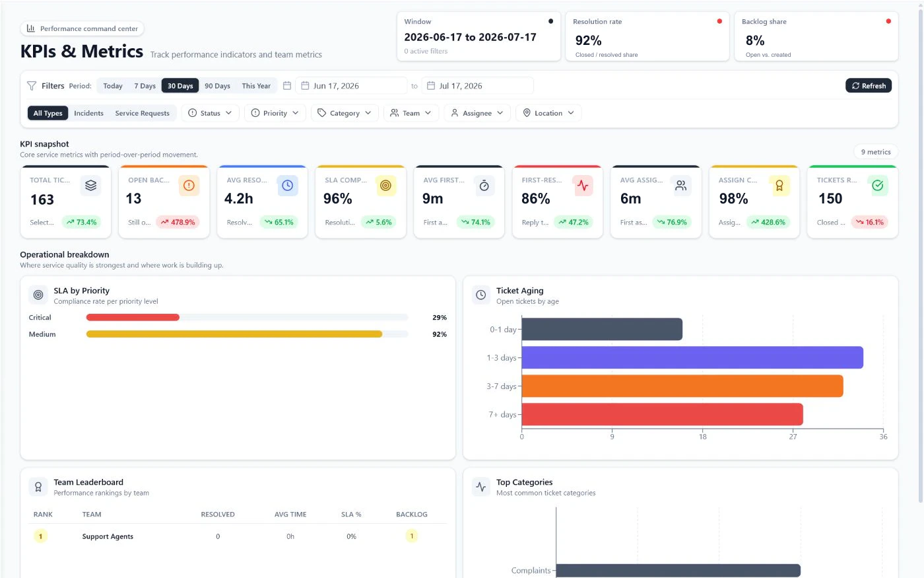Click the 9 metrics badge
924x578 pixels.
[876, 152]
